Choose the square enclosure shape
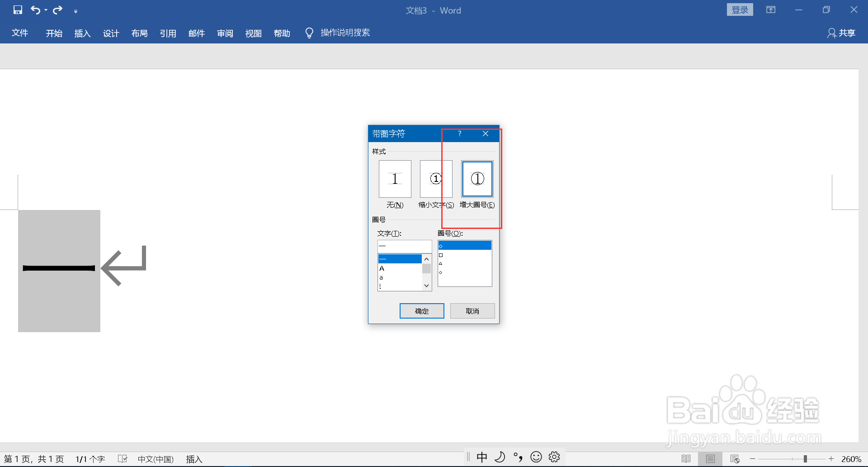This screenshot has width=868, height=467. [x=465, y=255]
